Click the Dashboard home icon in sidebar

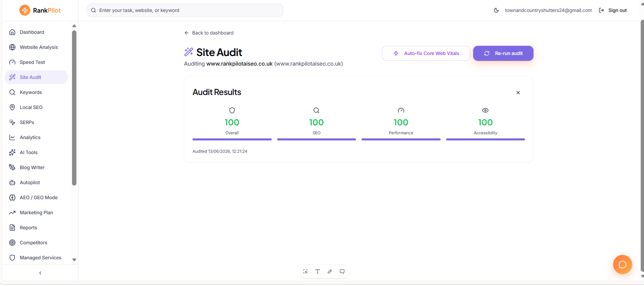click(12, 32)
